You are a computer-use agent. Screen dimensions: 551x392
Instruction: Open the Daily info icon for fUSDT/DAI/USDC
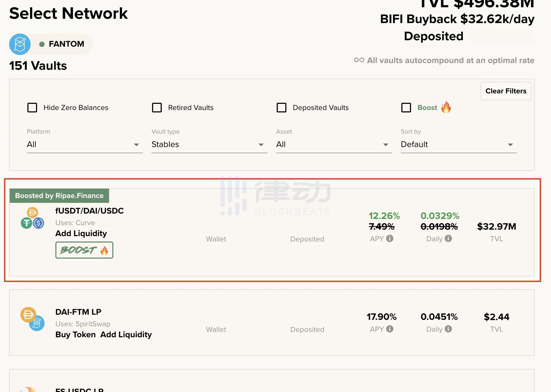coord(448,238)
